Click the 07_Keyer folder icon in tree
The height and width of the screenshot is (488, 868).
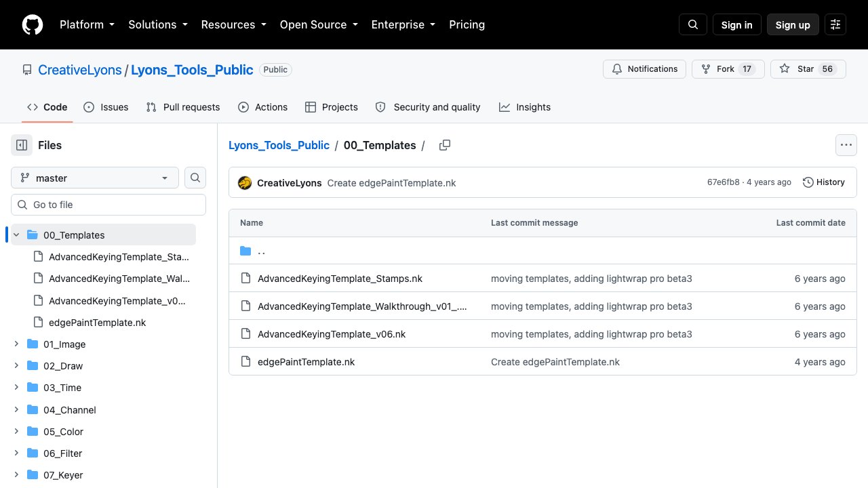tap(32, 474)
